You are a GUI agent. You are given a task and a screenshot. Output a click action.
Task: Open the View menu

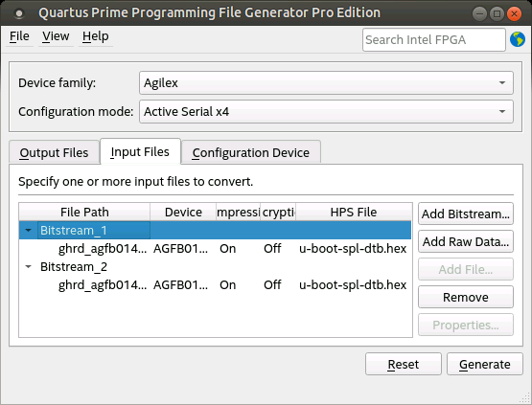click(x=56, y=36)
